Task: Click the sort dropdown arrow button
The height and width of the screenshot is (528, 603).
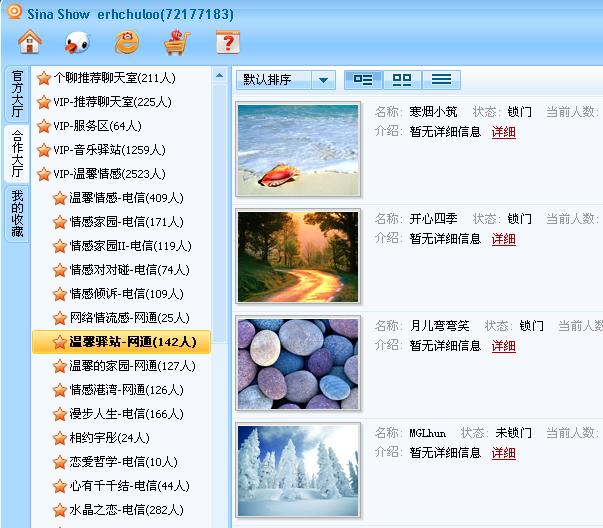Action: pyautogui.click(x=323, y=80)
